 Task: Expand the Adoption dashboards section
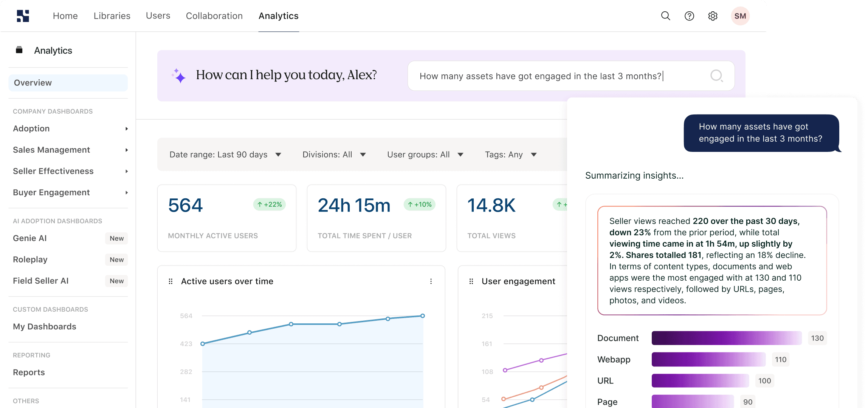70,128
